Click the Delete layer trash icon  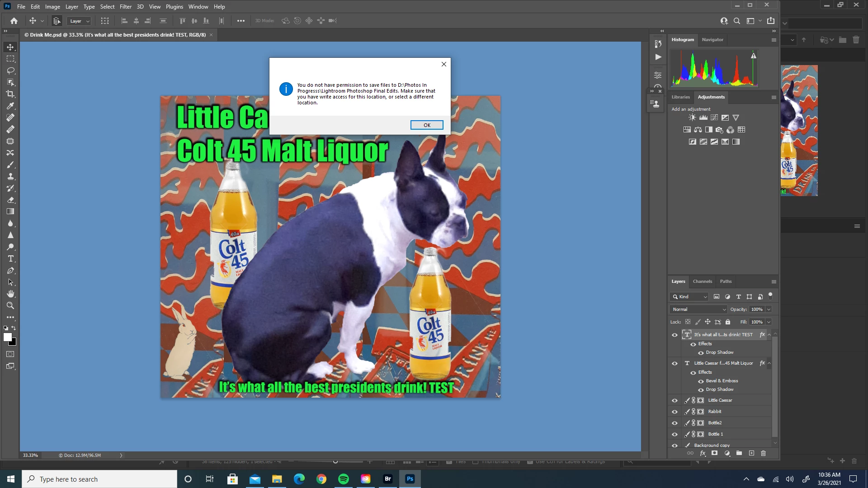[764, 453]
